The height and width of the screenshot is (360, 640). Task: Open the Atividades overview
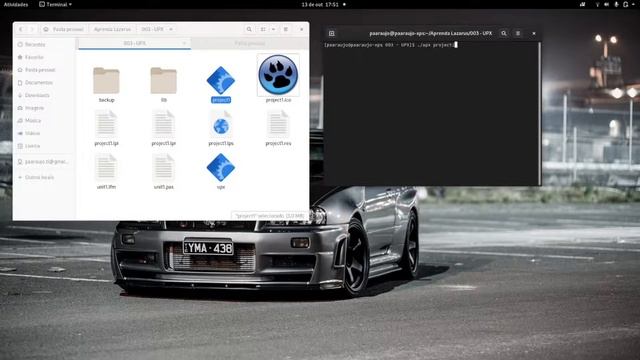pyautogui.click(x=16, y=4)
